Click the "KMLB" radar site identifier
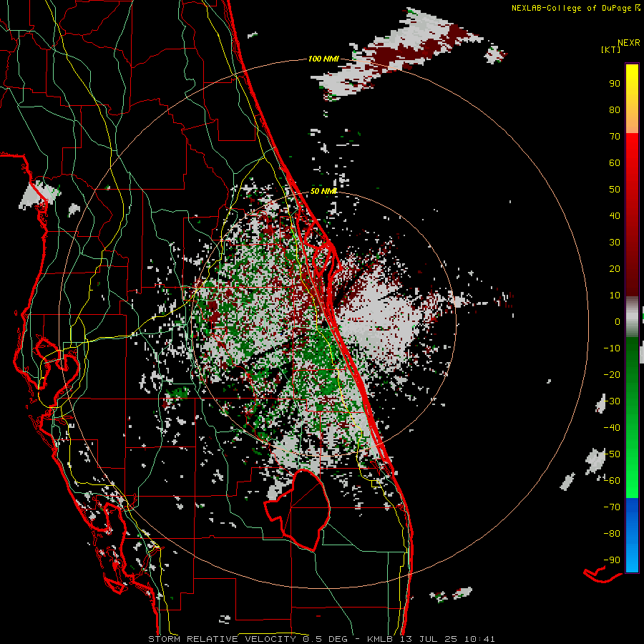The image size is (644, 644). pos(380,639)
